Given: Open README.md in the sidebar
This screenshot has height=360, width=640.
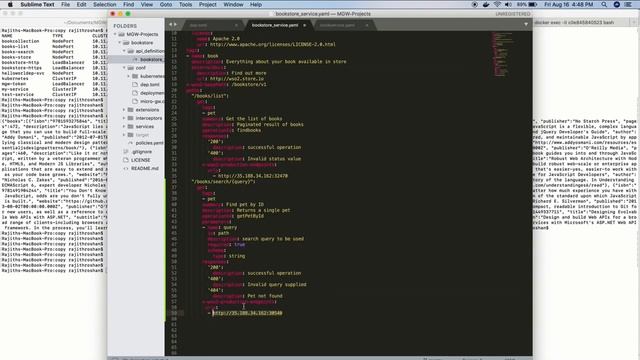Looking at the screenshot, I should [144, 168].
